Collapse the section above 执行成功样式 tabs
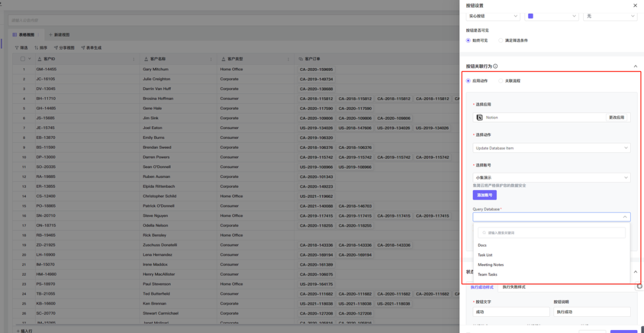 [x=636, y=272]
